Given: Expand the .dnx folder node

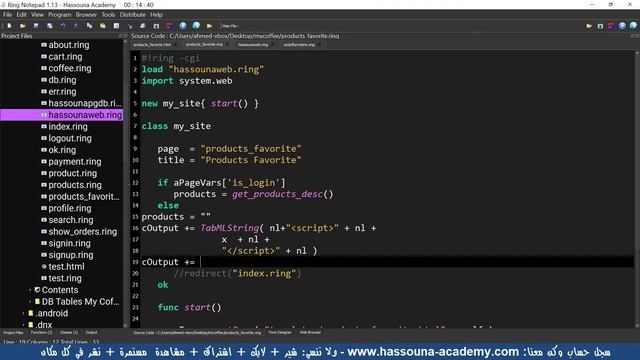Looking at the screenshot, I should click(x=23, y=325).
